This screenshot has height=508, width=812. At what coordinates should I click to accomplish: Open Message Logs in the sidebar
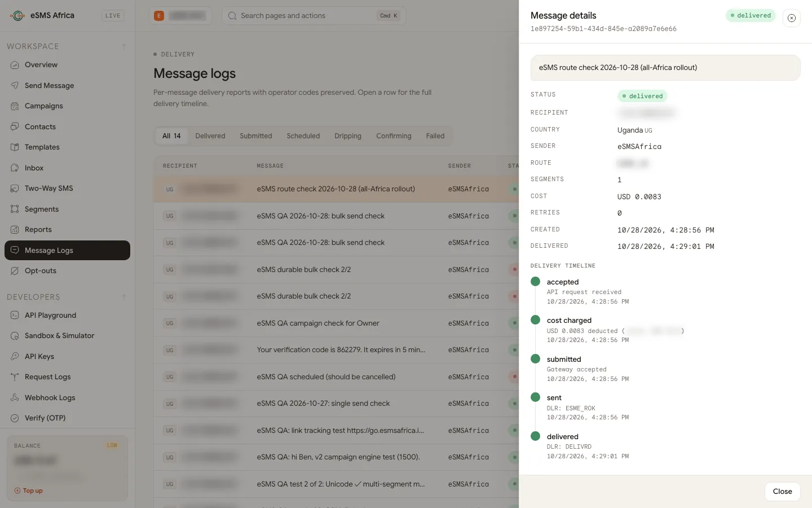[67, 251]
